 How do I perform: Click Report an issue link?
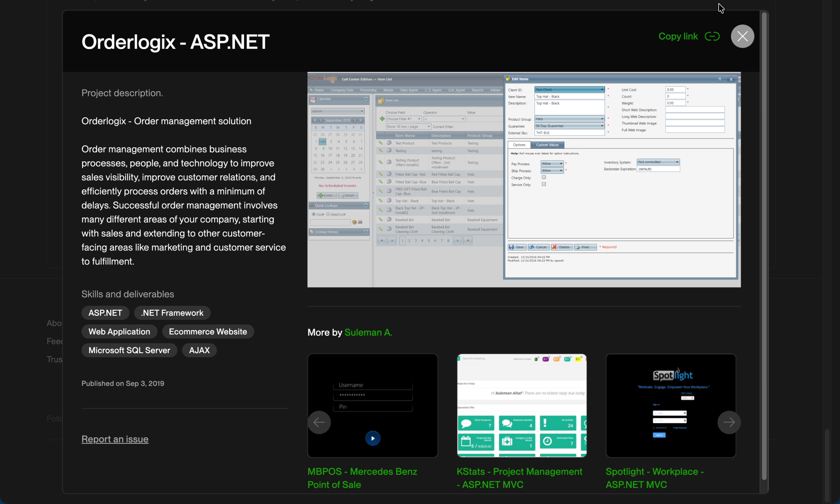115,439
